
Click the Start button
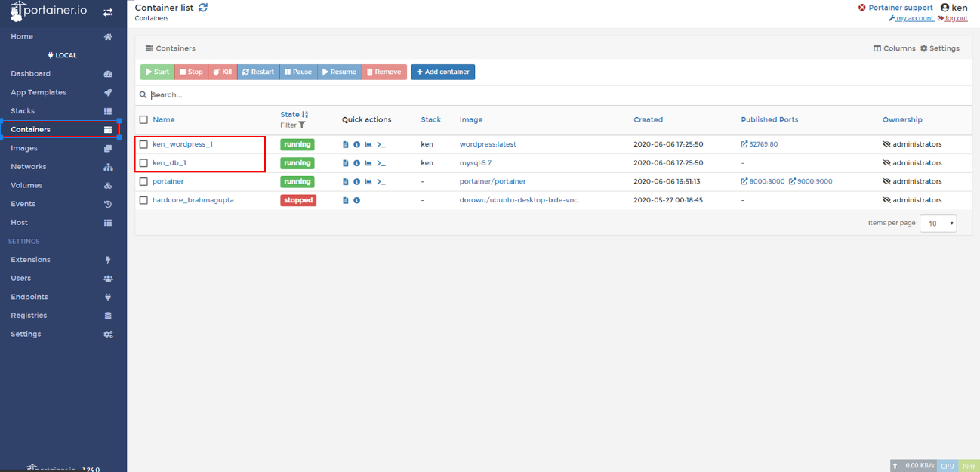tap(157, 72)
